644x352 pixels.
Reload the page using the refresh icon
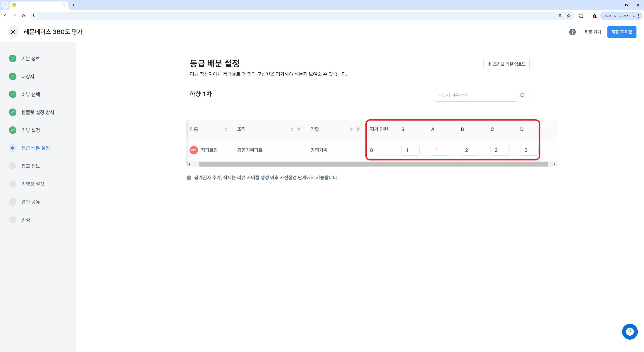(x=24, y=16)
